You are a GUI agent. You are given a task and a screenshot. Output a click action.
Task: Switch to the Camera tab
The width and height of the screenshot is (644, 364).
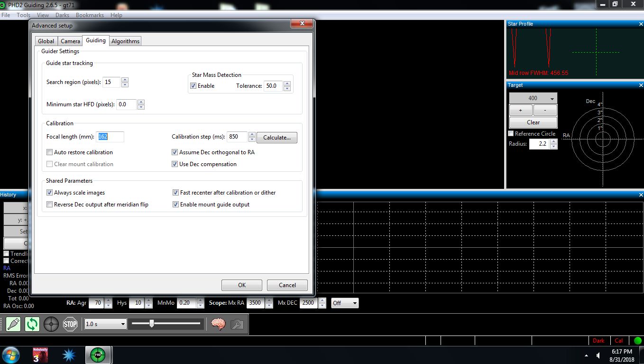(70, 41)
